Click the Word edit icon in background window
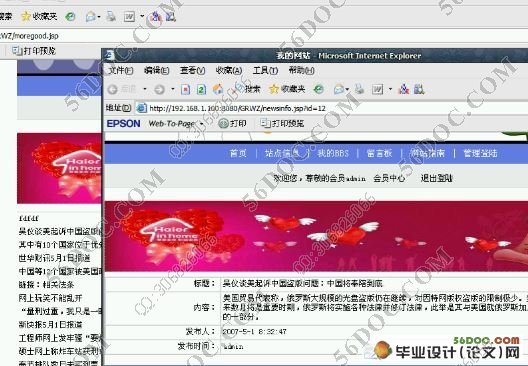Screen dimensions: 528x366 [x=129, y=16]
